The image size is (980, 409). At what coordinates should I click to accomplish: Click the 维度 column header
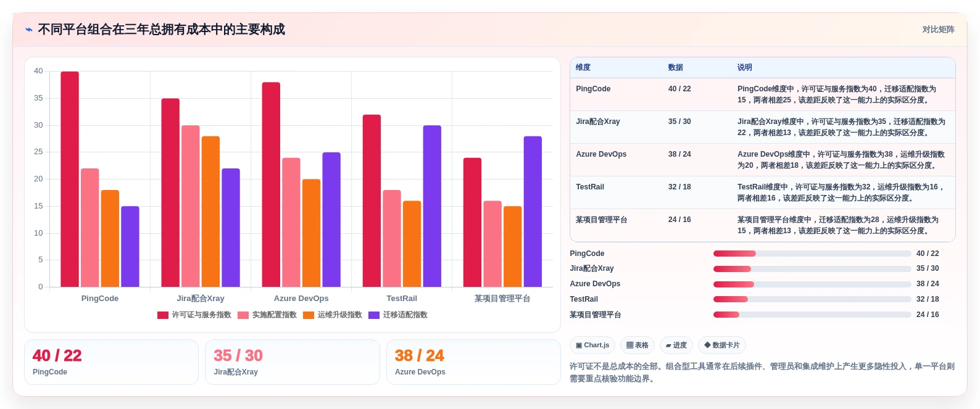click(x=583, y=68)
